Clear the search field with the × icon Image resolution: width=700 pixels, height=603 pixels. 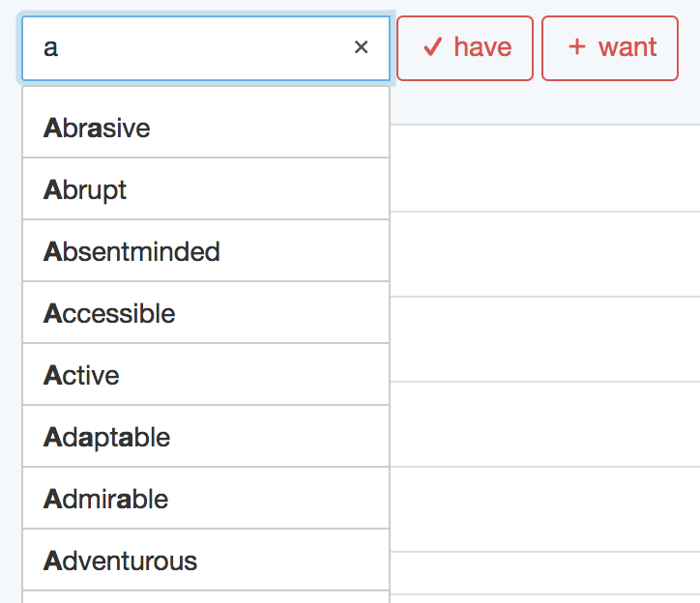tap(362, 47)
